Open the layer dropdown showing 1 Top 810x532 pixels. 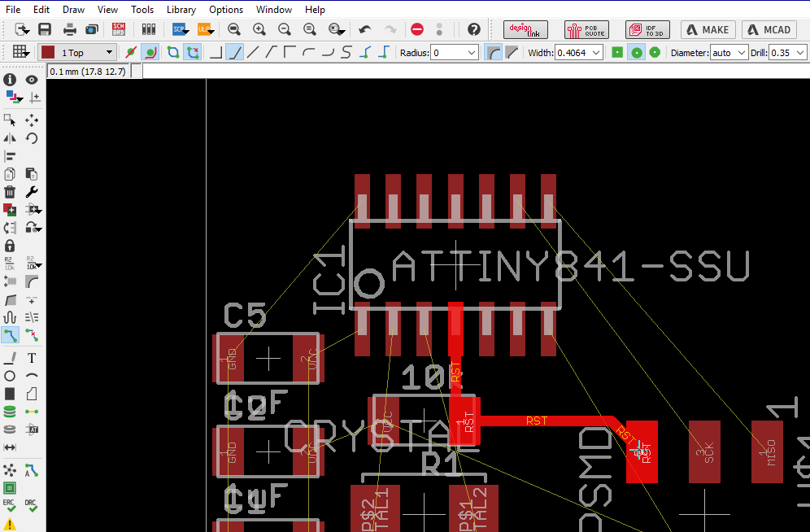coord(76,52)
